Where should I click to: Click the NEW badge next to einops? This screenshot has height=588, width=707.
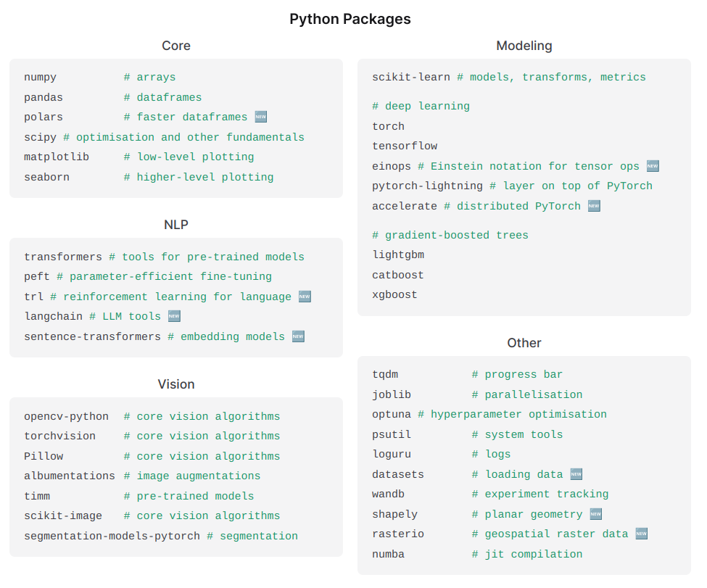(652, 166)
